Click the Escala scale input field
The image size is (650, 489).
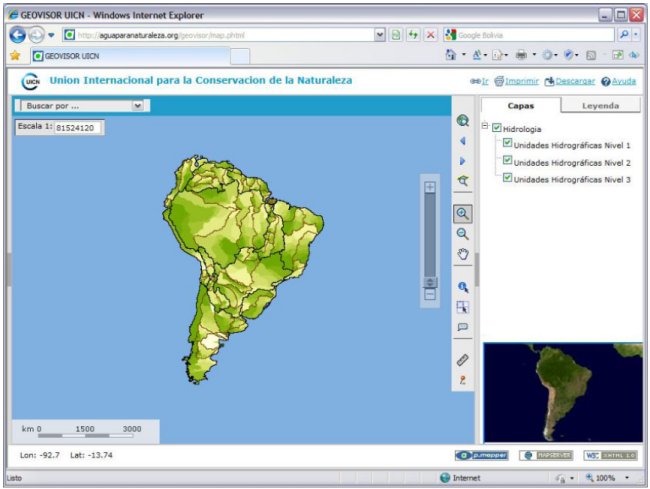pyautogui.click(x=79, y=128)
